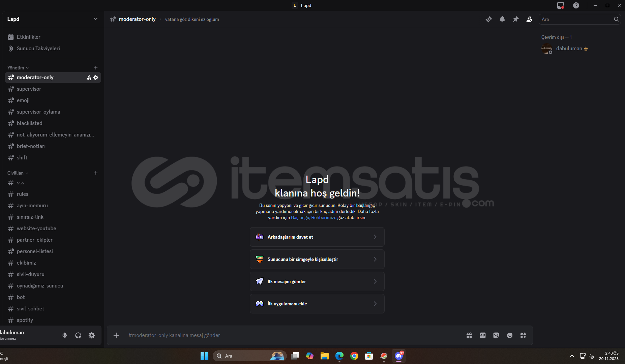Click the plus attachment button in message bar
This screenshot has height=364, width=625.
[x=116, y=335]
